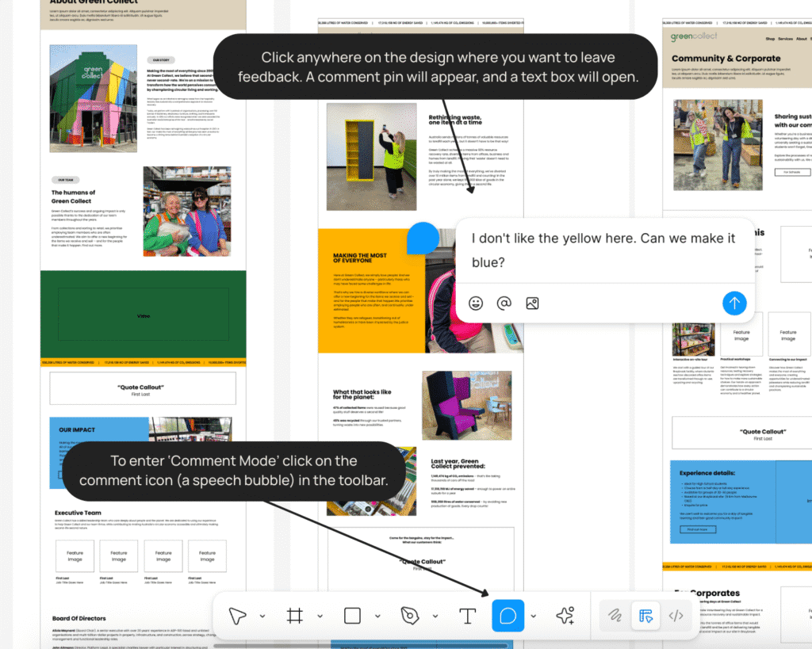The image size is (812, 649).
Task: Mention someone with the @ icon
Action: (x=504, y=304)
